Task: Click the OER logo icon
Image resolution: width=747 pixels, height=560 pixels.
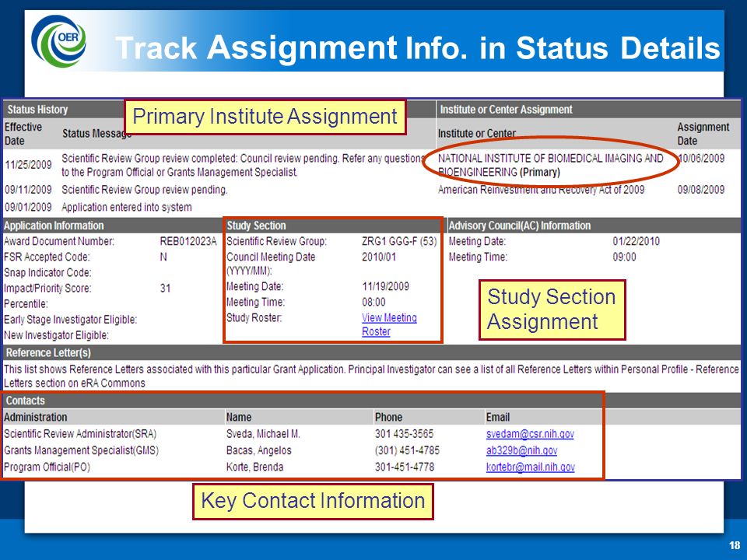Action: pos(58,41)
